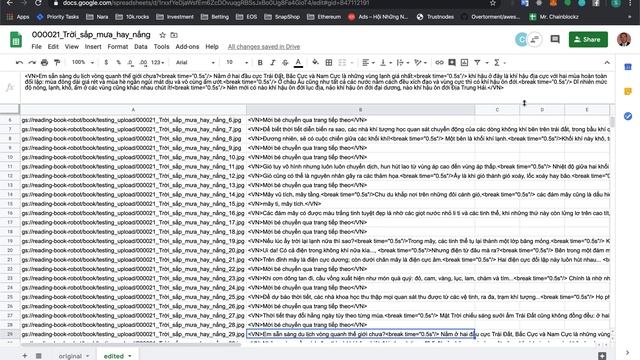
Task: Format as currency with dollar icon
Action: [106, 62]
